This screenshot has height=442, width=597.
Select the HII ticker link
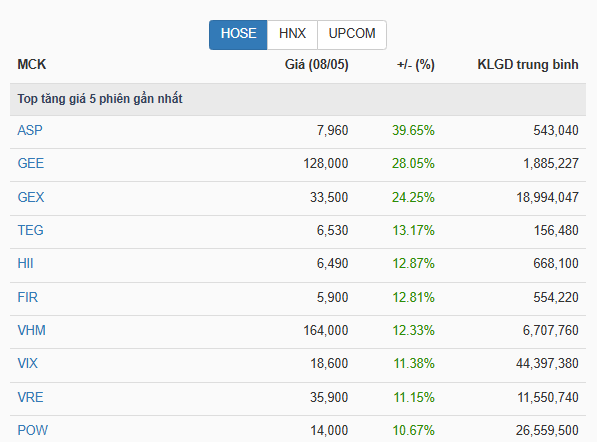point(26,263)
